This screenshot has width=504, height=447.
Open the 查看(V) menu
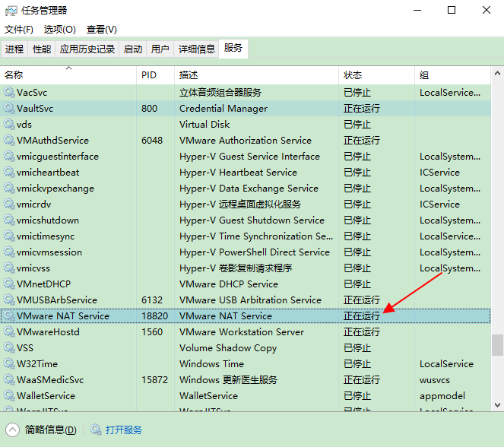coord(102,30)
